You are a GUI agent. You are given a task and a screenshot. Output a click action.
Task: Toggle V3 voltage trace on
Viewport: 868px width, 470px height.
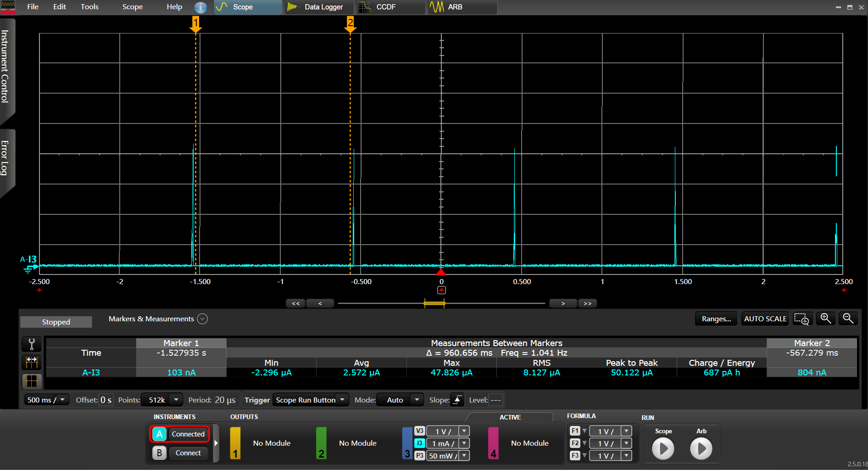[419, 431]
